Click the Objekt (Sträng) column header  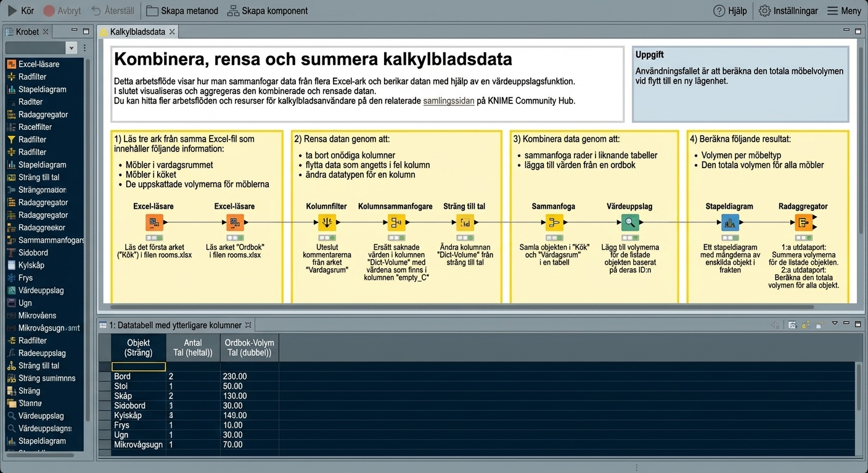click(139, 348)
